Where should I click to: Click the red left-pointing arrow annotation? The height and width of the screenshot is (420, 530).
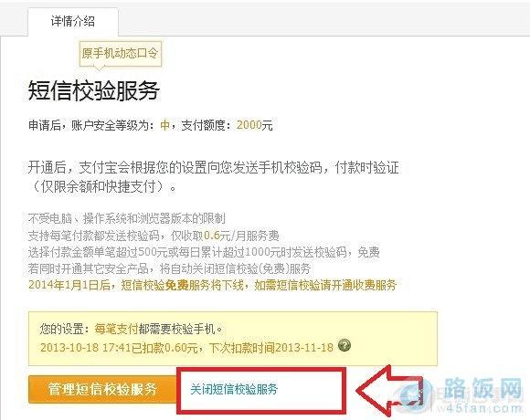pos(388,390)
